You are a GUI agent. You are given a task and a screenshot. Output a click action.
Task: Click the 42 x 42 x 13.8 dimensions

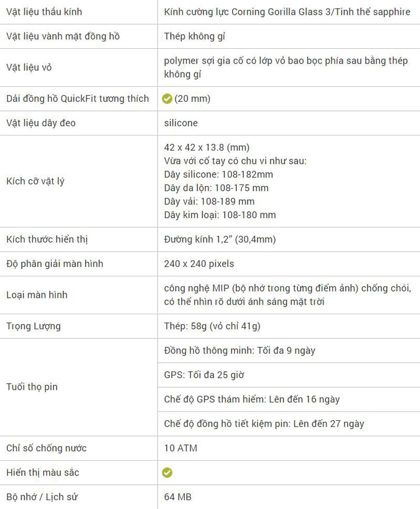pos(207,147)
